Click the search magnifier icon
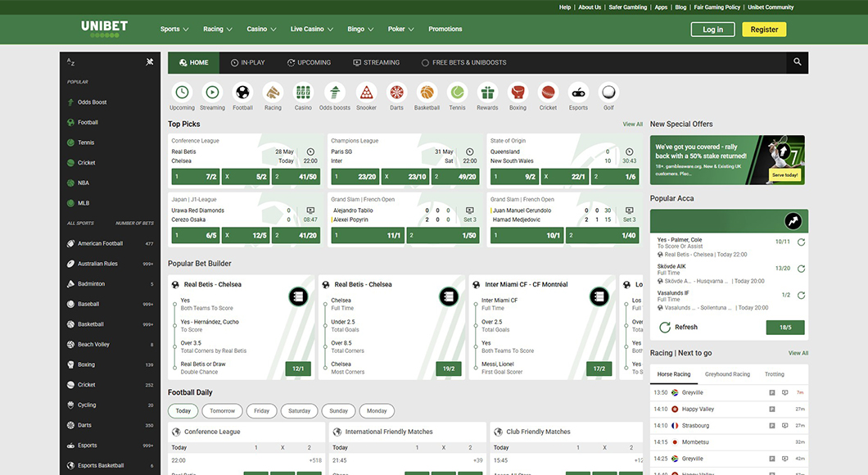Screen dimensions: 868x475 (797, 62)
